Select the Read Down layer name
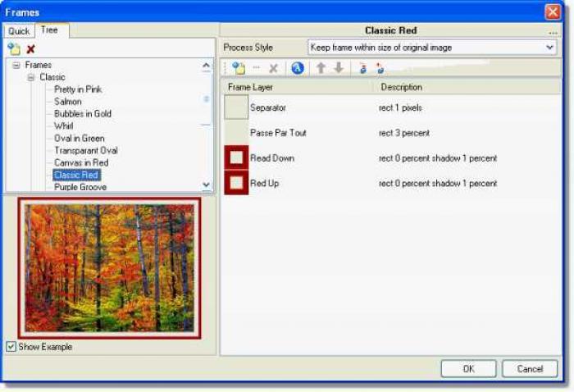This screenshot has height=392, width=574. [272, 158]
